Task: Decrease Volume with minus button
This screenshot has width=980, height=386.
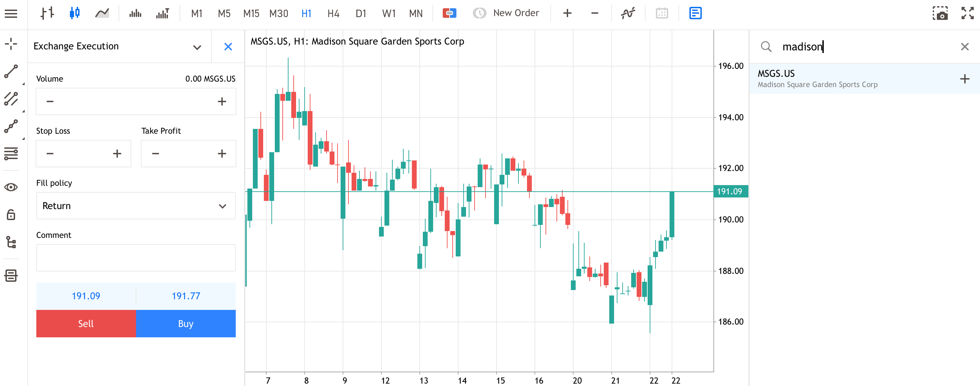Action: tap(50, 101)
